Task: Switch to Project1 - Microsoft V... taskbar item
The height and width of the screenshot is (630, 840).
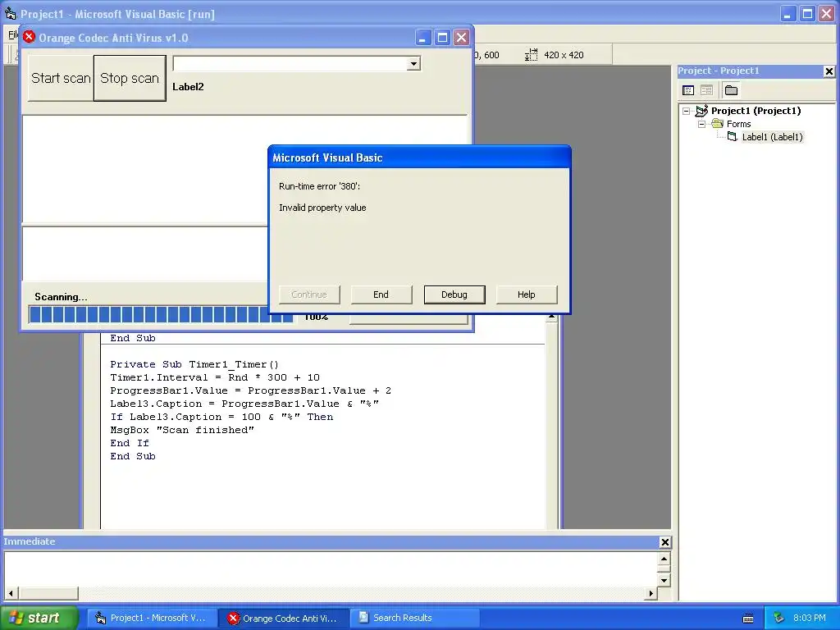Action: click(x=152, y=618)
